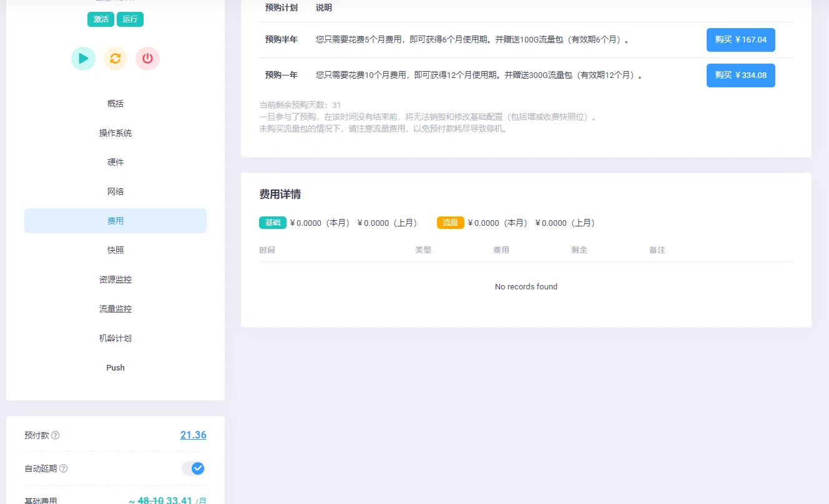This screenshot has height=504, width=829.
Task: Open the Push menu item
Action: [x=115, y=367]
